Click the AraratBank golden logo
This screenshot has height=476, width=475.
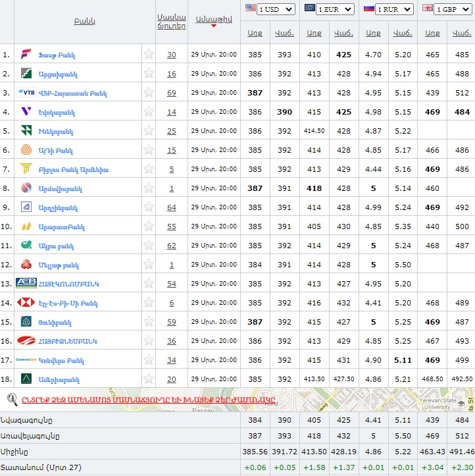tap(26, 226)
